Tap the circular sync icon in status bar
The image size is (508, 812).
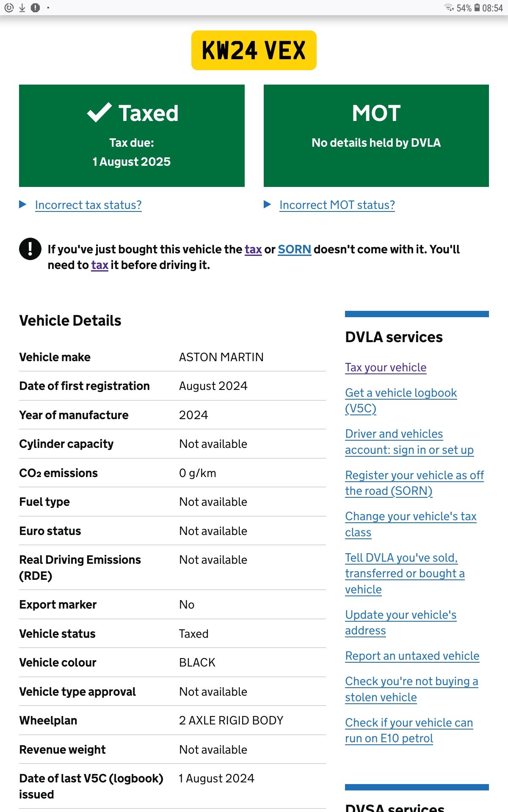[x=8, y=8]
